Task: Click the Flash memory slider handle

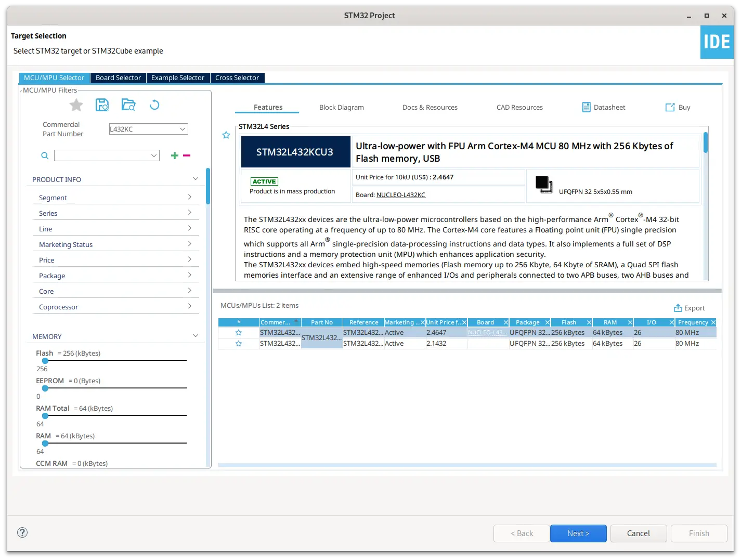Action: (45, 360)
